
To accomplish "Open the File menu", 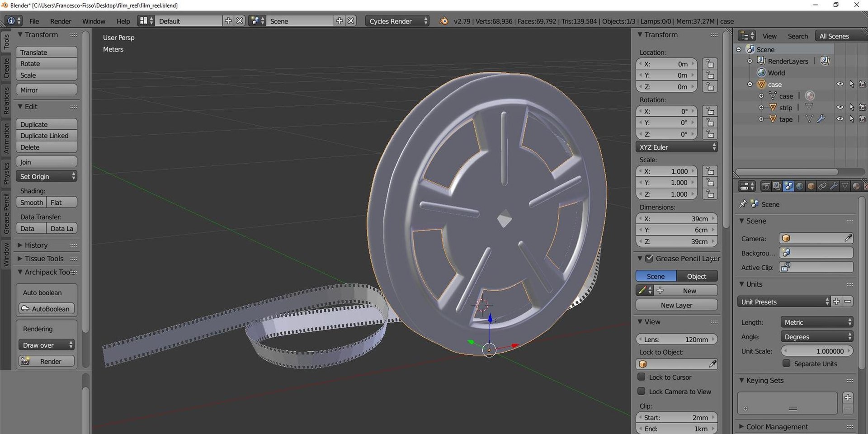I will [x=34, y=21].
